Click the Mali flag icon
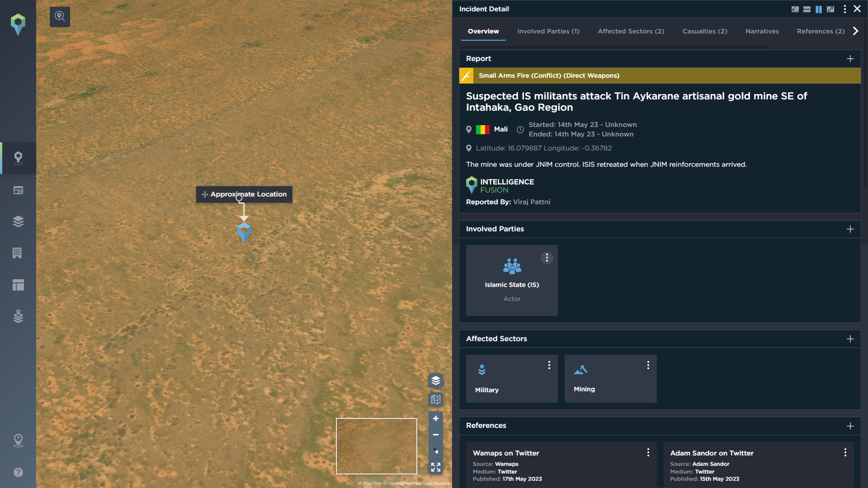The image size is (868, 488). click(483, 130)
